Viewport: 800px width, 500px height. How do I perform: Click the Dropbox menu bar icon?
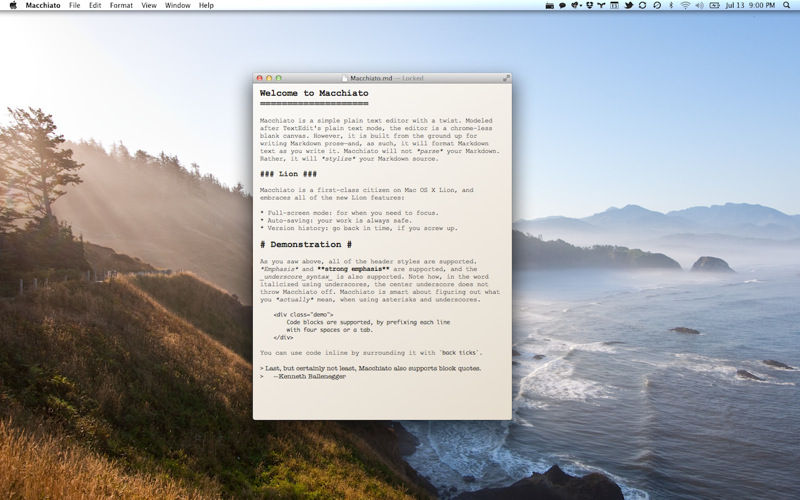589,5
